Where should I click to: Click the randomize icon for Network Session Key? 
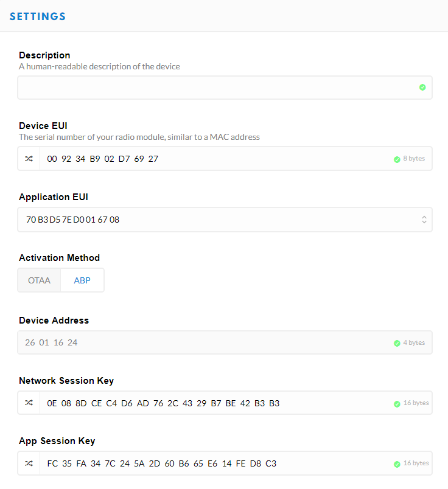point(29,403)
